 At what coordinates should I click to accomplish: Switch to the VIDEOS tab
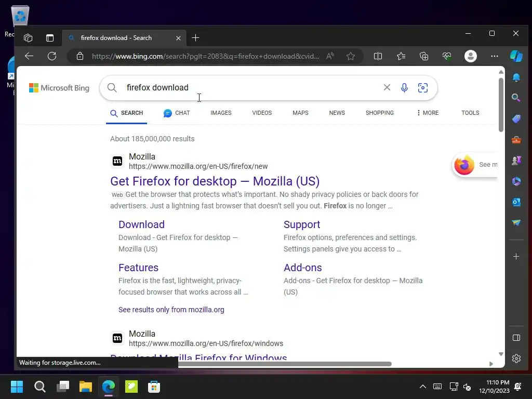tap(262, 113)
